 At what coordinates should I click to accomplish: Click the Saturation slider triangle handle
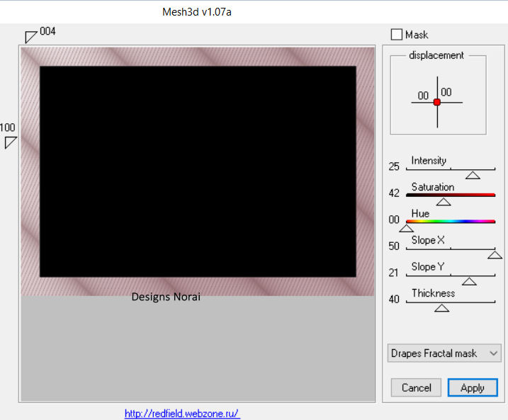click(444, 202)
